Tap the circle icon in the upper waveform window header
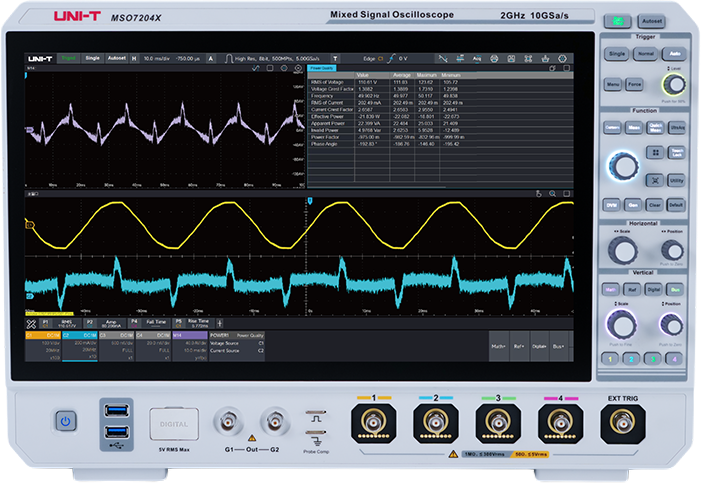The width and height of the screenshot is (701, 483). (x=284, y=68)
